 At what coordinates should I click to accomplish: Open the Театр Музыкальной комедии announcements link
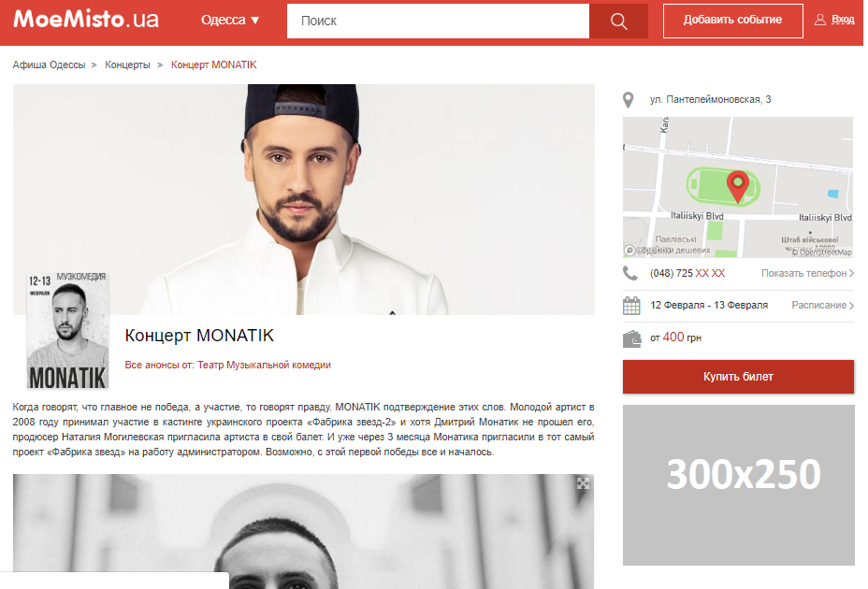264,365
